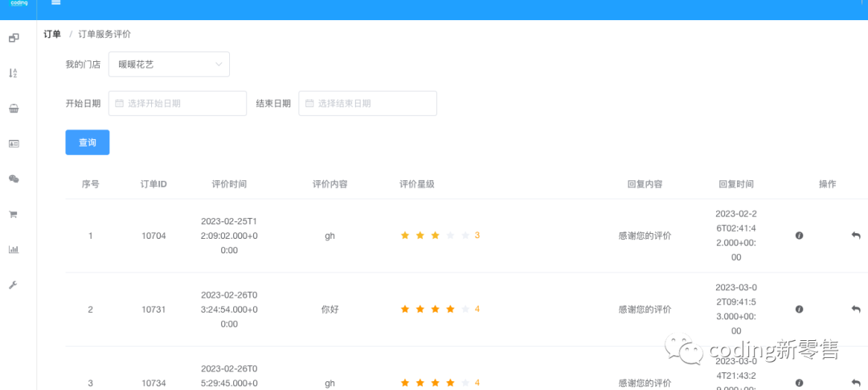Viewport: 868px width, 390px height.
Task: Reply arrow icon for order 10704
Action: [856, 236]
